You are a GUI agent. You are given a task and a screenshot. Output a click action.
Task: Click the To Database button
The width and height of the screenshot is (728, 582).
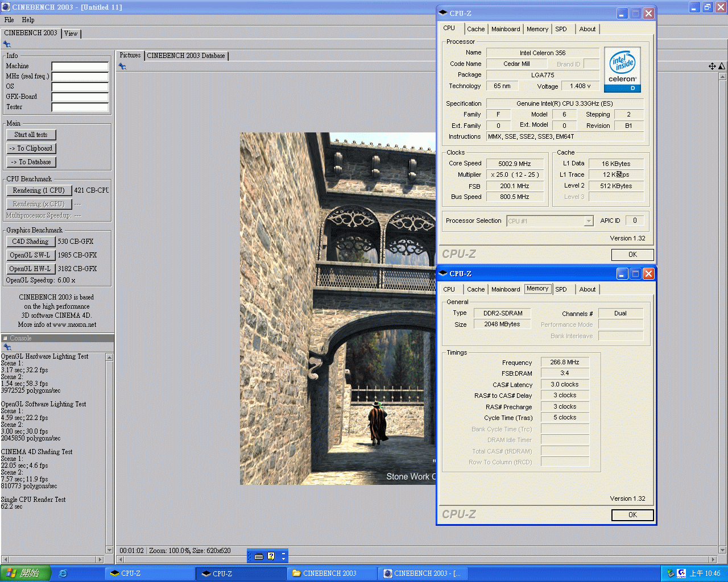tap(31, 162)
